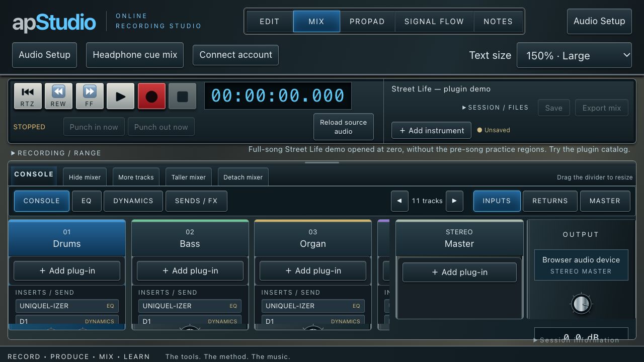Click the RTZ return-to-zero transport button

point(28,96)
